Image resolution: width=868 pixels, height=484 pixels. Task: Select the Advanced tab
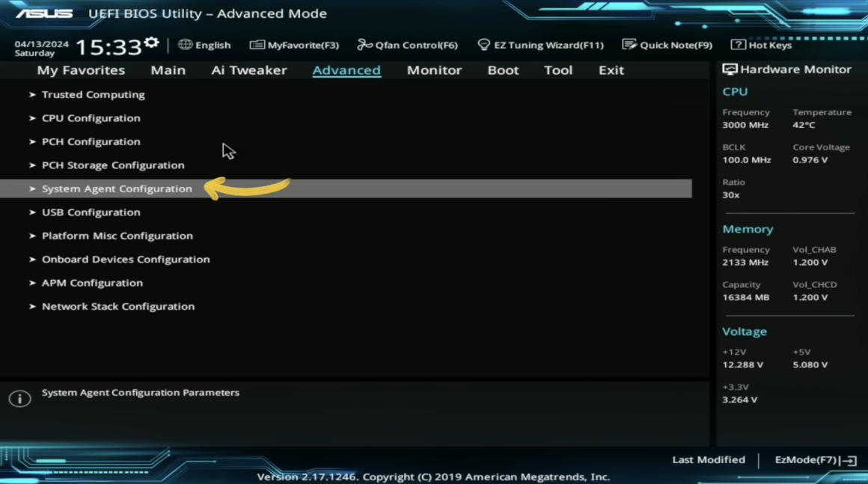pyautogui.click(x=346, y=70)
